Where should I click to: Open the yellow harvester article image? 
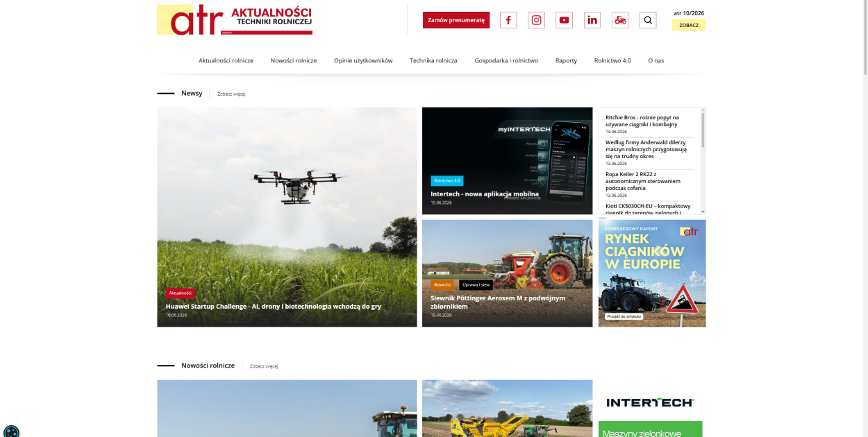coord(508,409)
